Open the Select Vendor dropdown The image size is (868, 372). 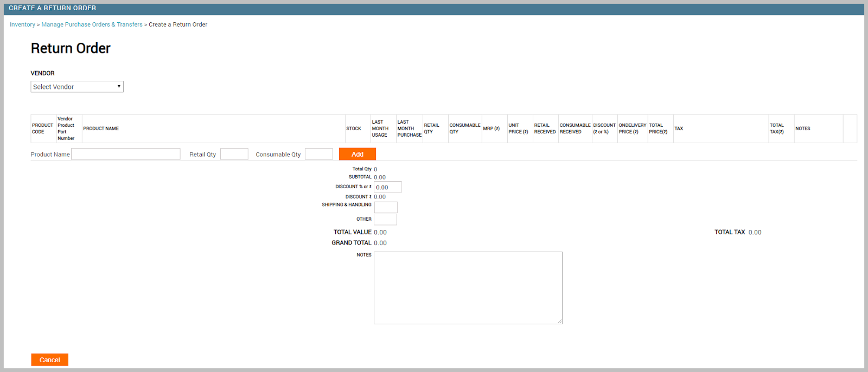click(x=77, y=87)
